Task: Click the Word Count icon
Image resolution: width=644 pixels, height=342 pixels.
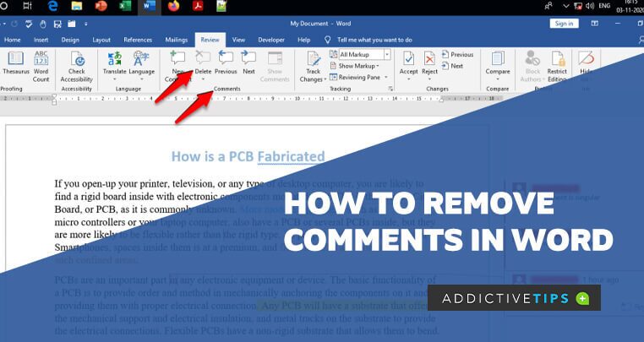Action: tap(41, 63)
